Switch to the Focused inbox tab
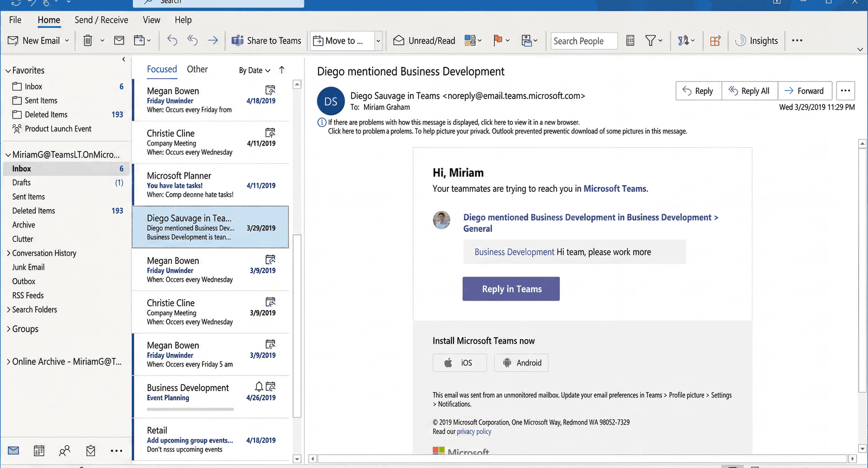 pyautogui.click(x=162, y=69)
